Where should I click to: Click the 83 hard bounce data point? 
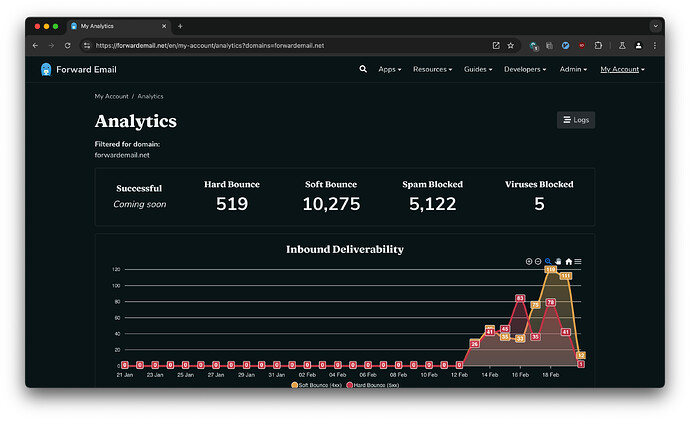520,298
